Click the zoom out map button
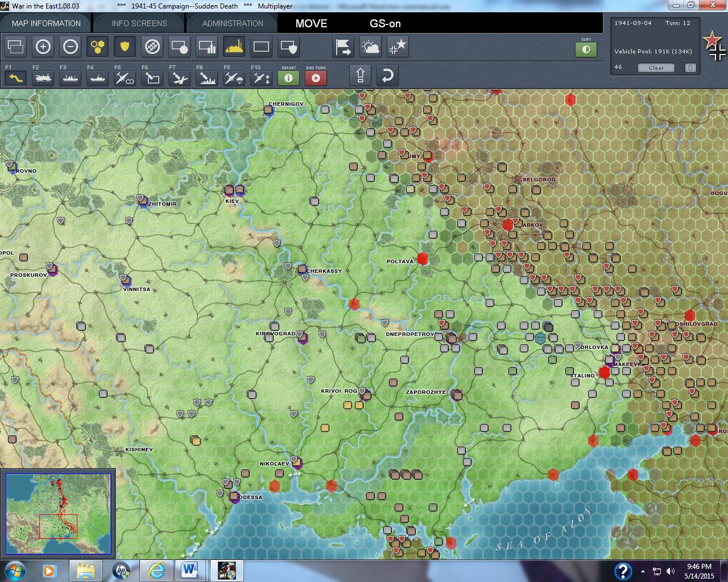 point(71,47)
